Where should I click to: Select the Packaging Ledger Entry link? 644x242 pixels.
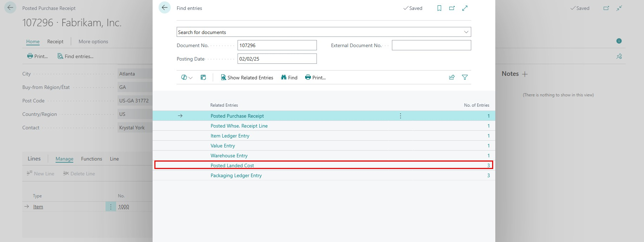(x=236, y=175)
